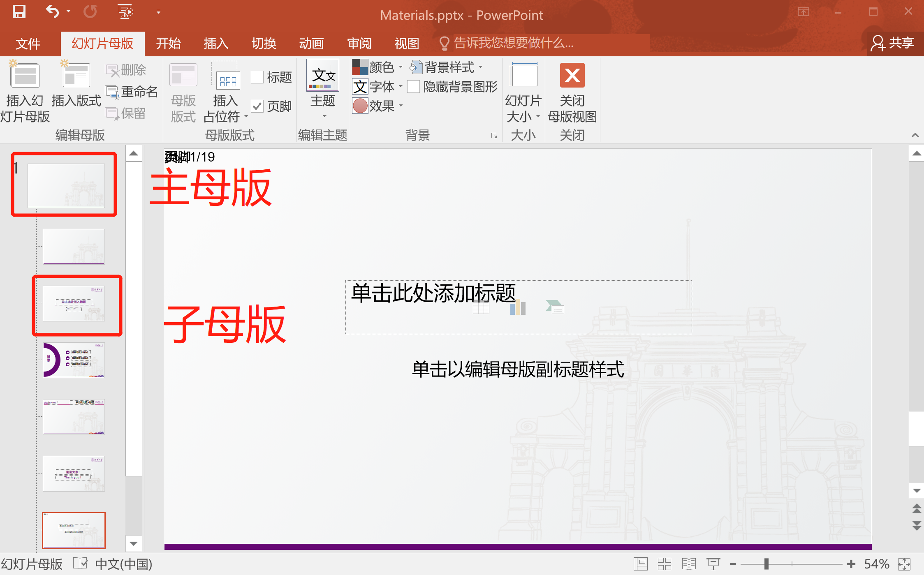Viewport: 924px width, 575px height.
Task: Select the layout thumbnail with purple arc
Action: tap(74, 360)
